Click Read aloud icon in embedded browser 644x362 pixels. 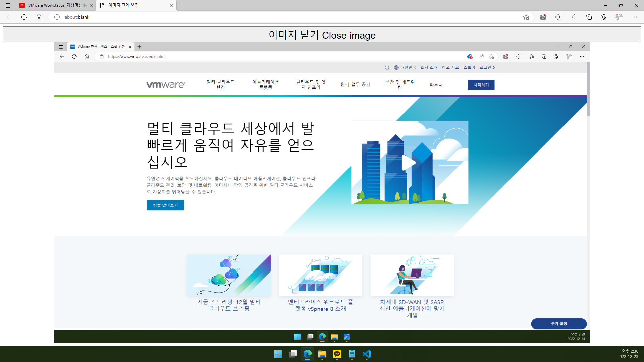(481, 57)
